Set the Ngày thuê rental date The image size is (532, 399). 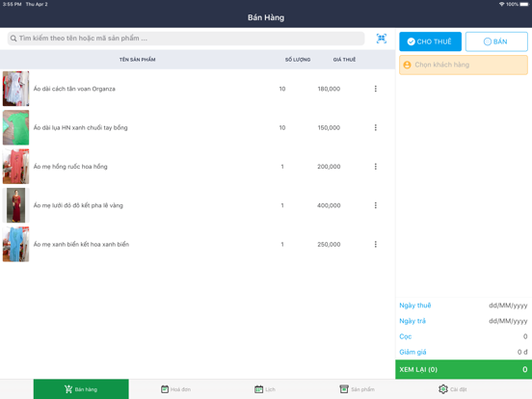tap(464, 306)
